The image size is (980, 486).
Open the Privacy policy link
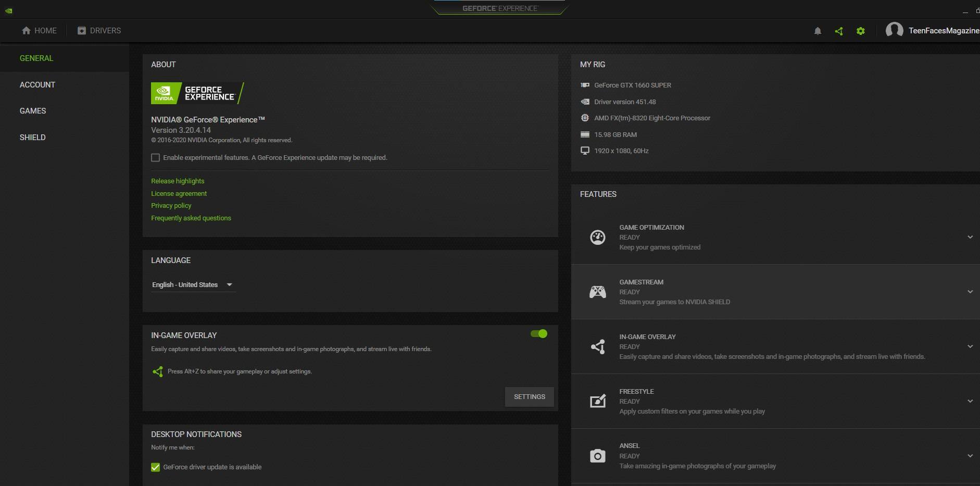(x=171, y=206)
